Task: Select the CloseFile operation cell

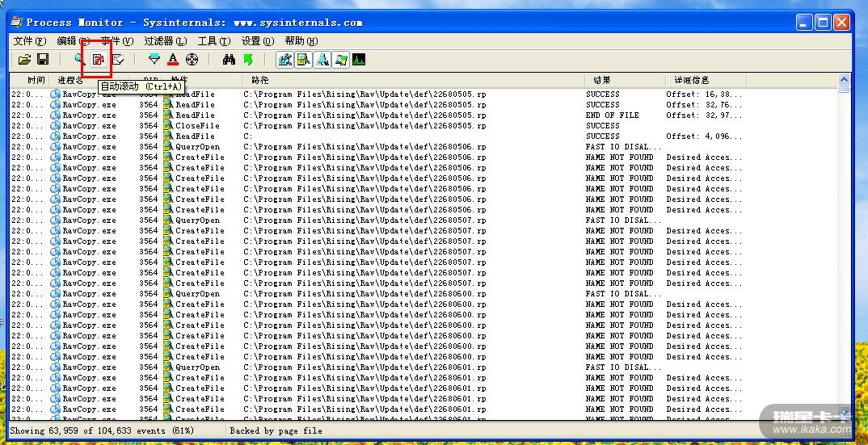Action: (197, 126)
